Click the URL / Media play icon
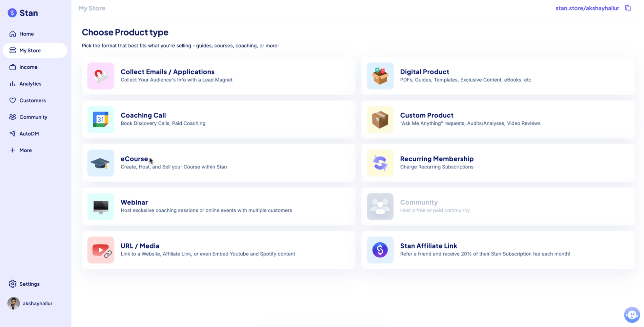Image resolution: width=644 pixels, height=327 pixels. (101, 250)
